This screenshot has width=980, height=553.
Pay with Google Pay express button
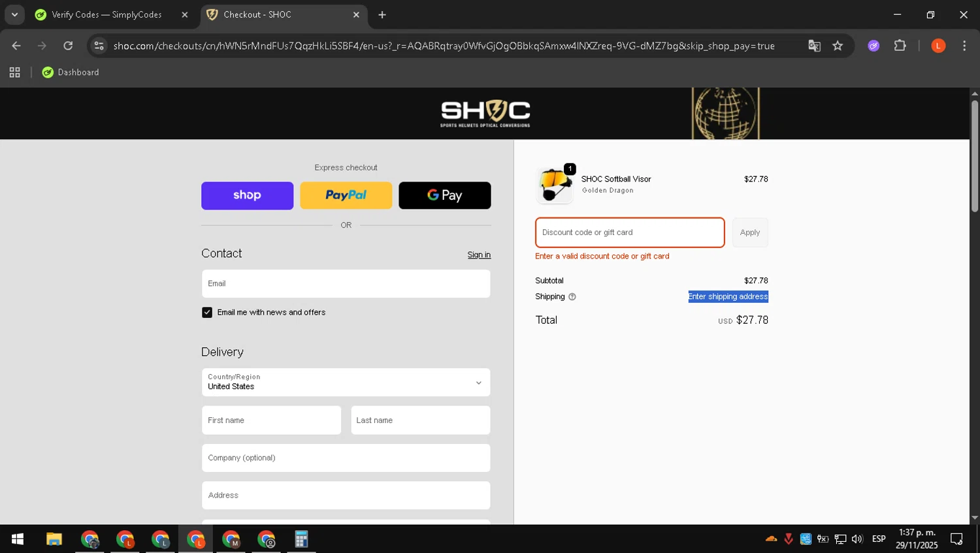point(444,195)
